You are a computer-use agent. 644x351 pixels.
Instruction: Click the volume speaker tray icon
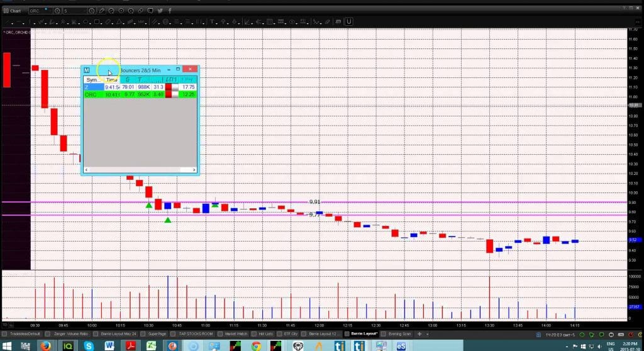pos(599,347)
